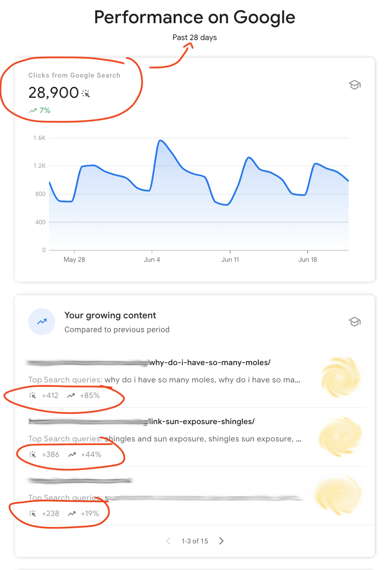Screen dimensions: 392x570
Task: Click the chart peak near Jun 4
Action: click(x=161, y=140)
